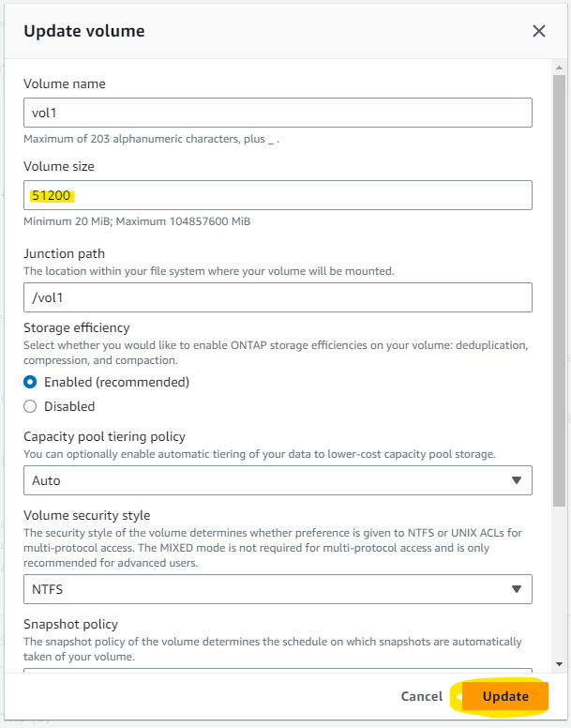Click the caret arrow of the Auto tiering dropdown
The image size is (571, 728).
point(517,480)
